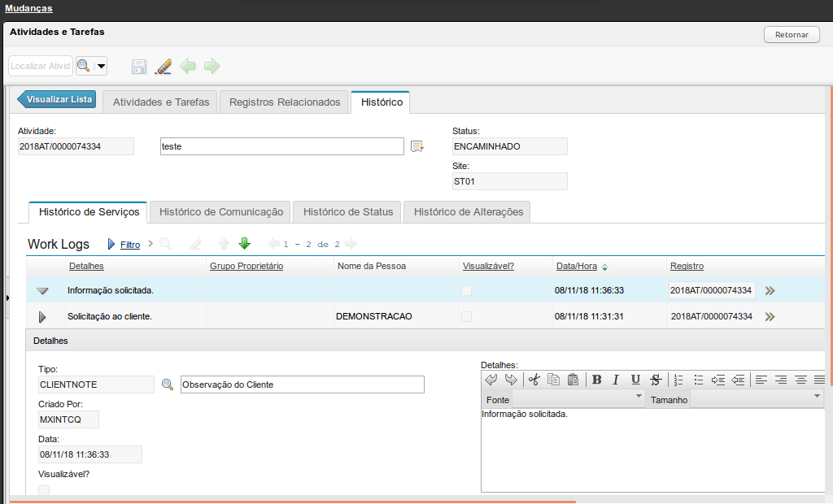This screenshot has width=833, height=504.
Task: Click the Tipo lookup magnifier icon
Action: coord(168,385)
